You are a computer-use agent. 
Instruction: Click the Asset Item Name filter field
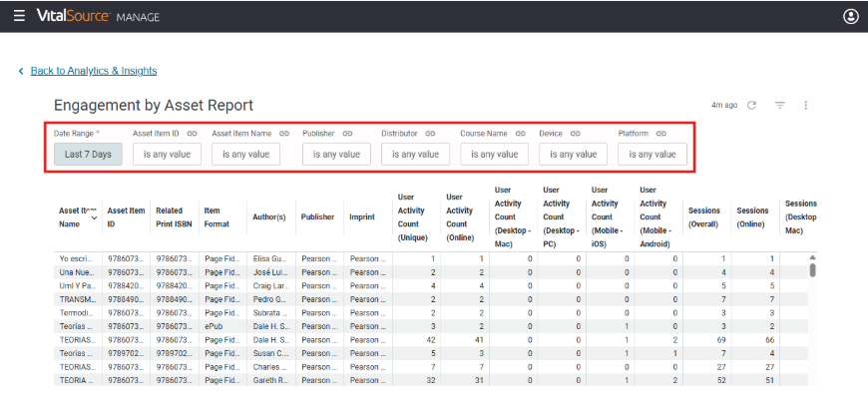tap(245, 155)
